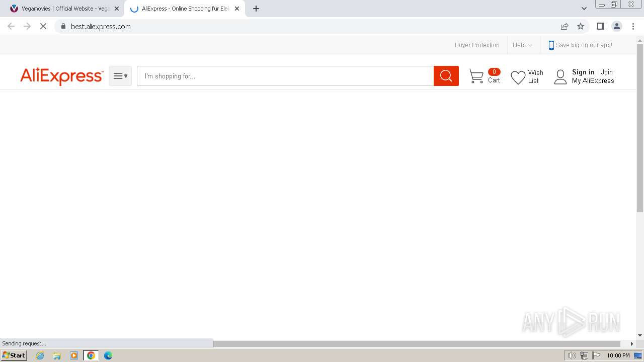Launch Internet Explorer from the taskbar

click(x=40, y=355)
